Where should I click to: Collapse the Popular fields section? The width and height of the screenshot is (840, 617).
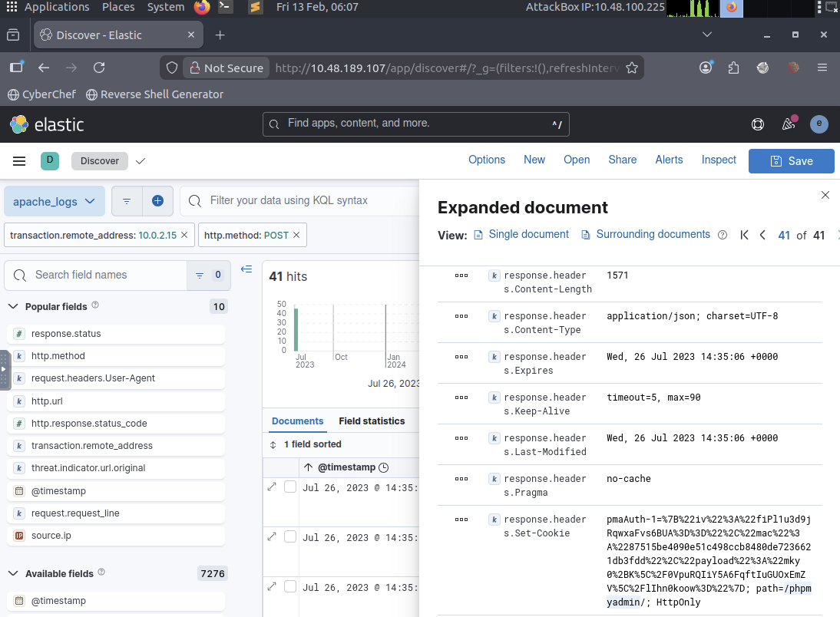tap(13, 306)
